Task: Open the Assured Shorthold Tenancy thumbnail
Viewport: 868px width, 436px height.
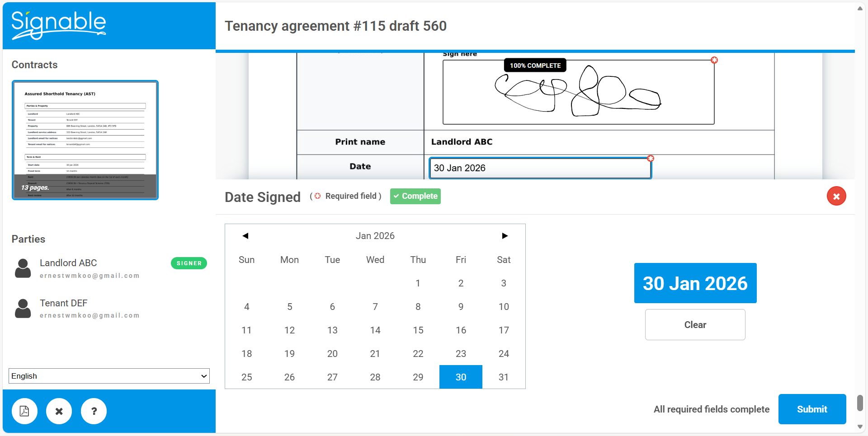Action: click(x=85, y=140)
